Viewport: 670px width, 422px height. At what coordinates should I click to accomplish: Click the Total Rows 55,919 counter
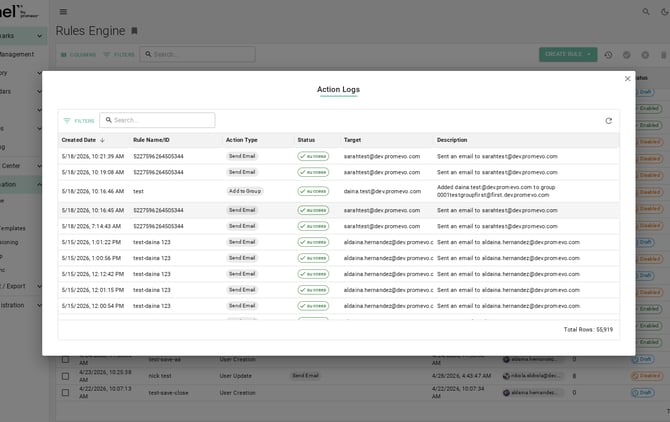coord(588,329)
